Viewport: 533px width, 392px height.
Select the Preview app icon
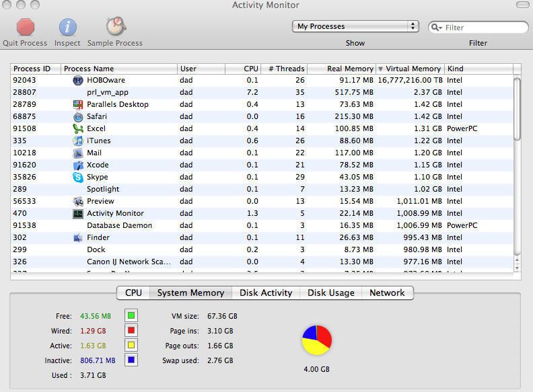[x=78, y=202]
